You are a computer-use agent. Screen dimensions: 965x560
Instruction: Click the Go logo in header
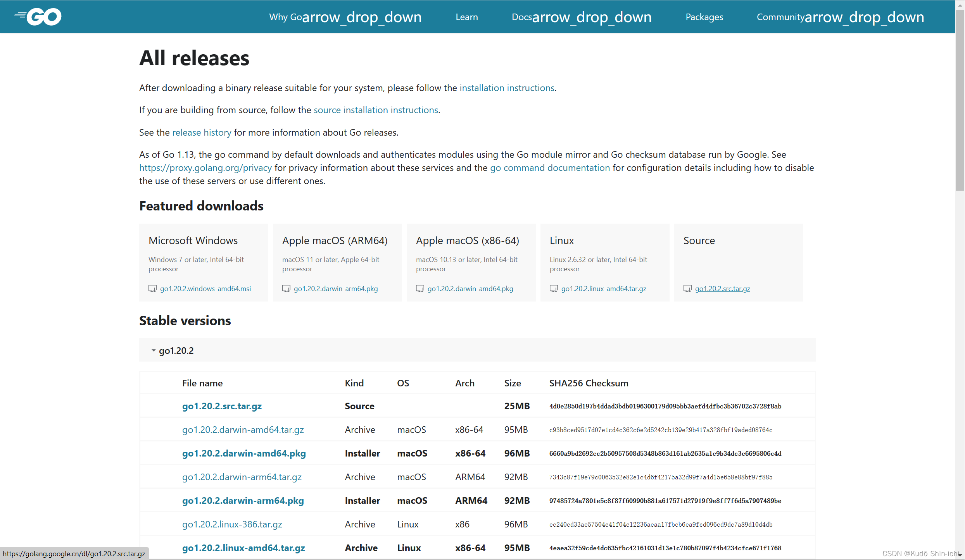(x=38, y=17)
